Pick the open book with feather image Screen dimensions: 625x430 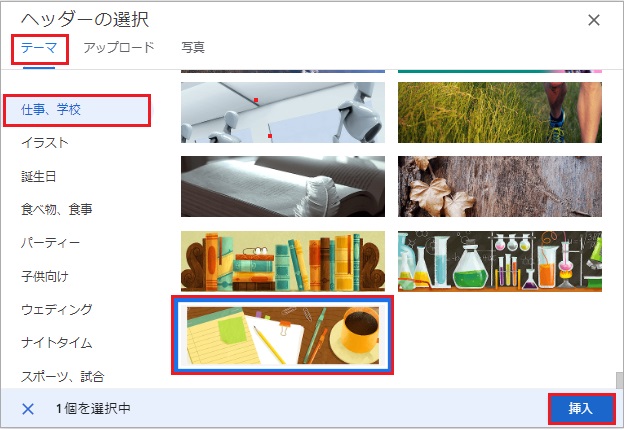coord(283,187)
